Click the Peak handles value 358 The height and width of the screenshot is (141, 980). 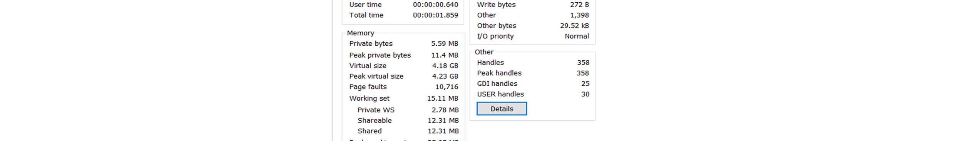583,73
